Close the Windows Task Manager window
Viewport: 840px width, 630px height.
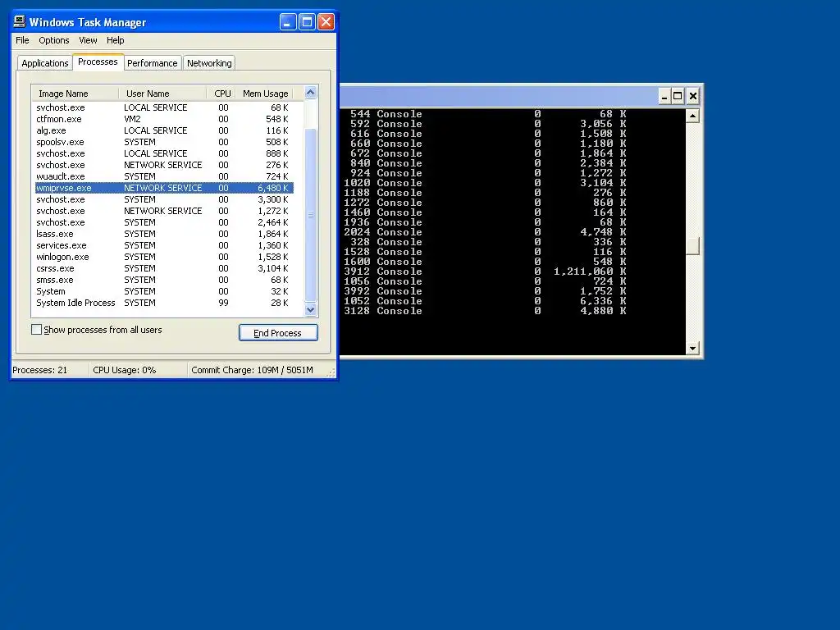pyautogui.click(x=326, y=22)
